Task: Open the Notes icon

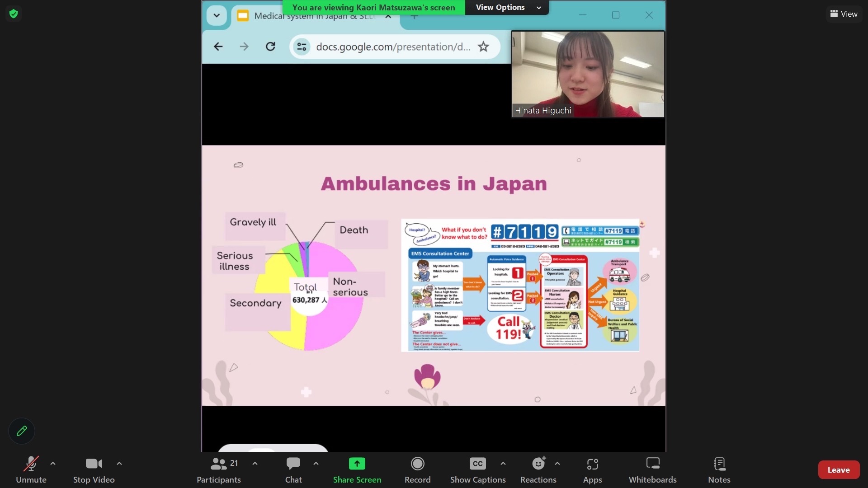Action: [x=719, y=464]
